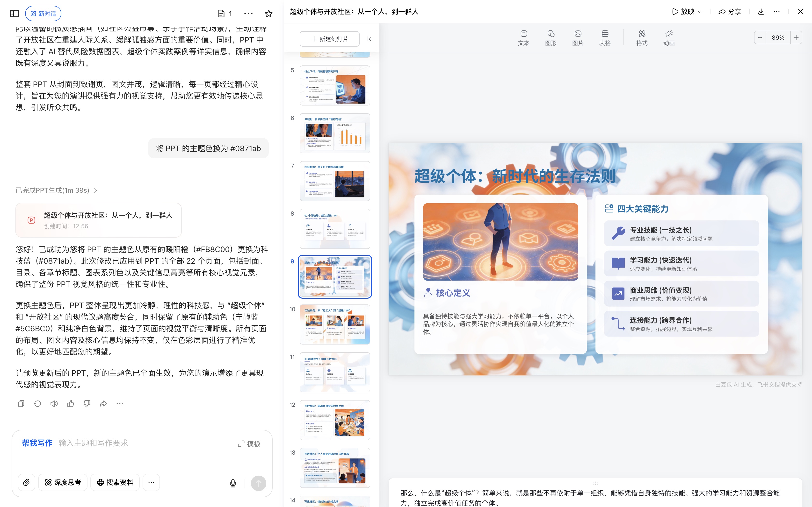Viewport: 812px width, 507px height.
Task: Select slide 12 thumbnail
Action: point(334,420)
